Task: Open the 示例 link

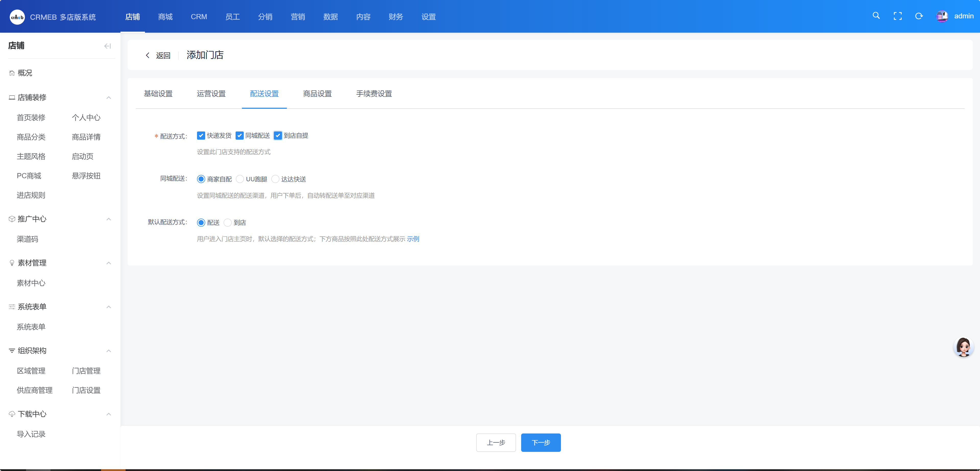Action: tap(413, 239)
